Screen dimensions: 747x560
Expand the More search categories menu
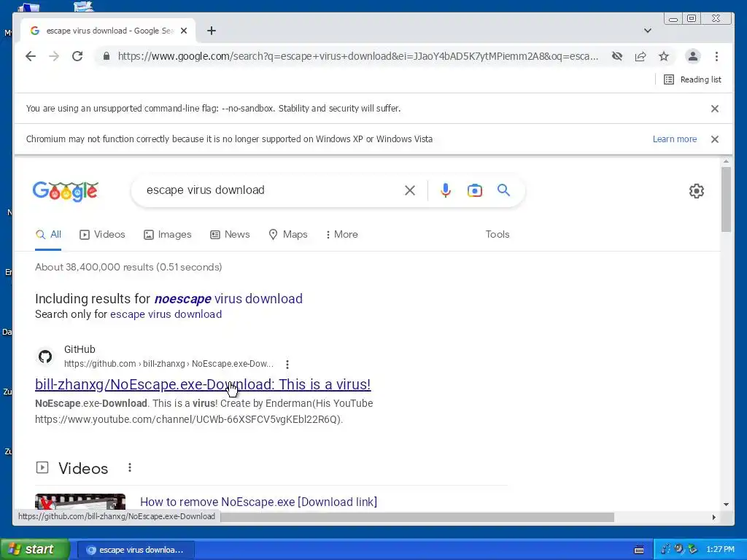[341, 234]
